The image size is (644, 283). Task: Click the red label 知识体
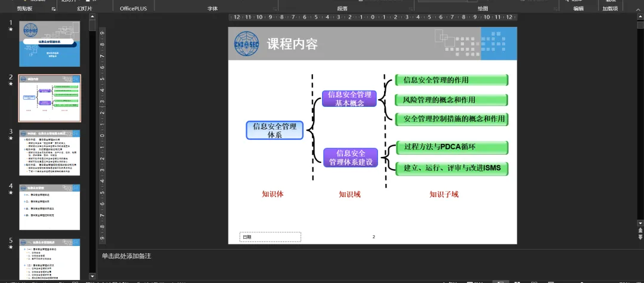[x=273, y=194]
